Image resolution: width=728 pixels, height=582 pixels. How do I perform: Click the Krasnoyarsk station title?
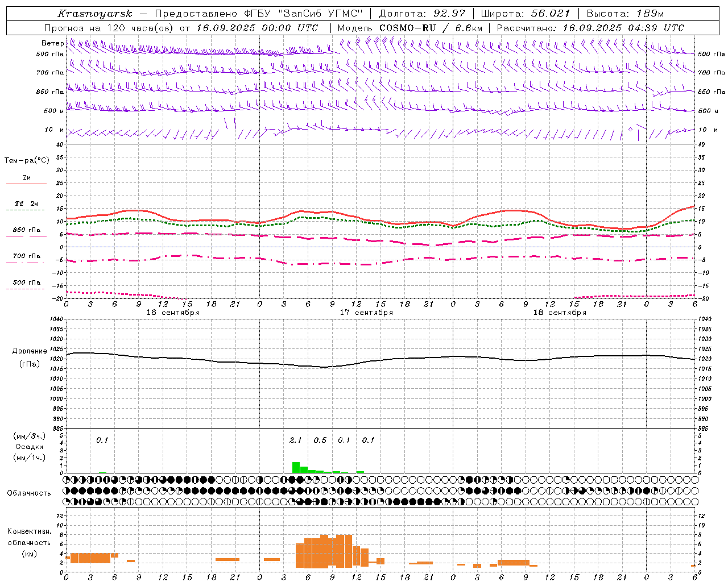pyautogui.click(x=95, y=14)
